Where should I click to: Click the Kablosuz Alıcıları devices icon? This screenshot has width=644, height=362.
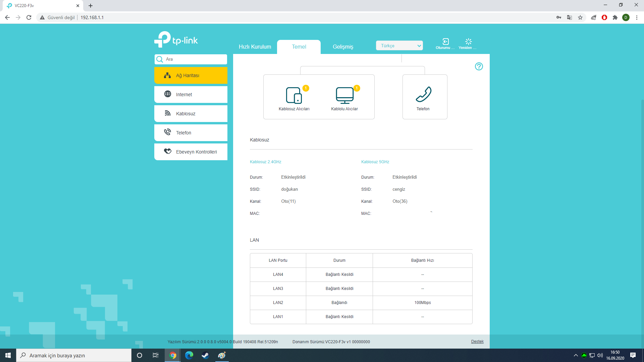[x=294, y=96]
